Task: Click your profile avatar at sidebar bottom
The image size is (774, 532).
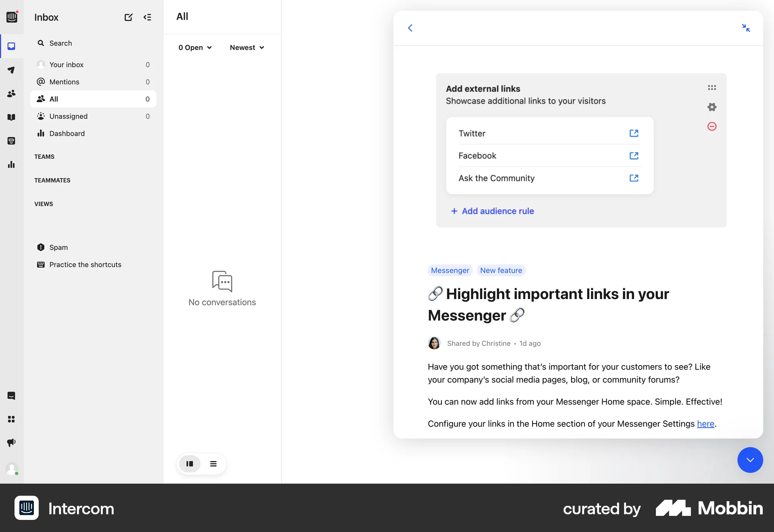Action: [x=12, y=469]
